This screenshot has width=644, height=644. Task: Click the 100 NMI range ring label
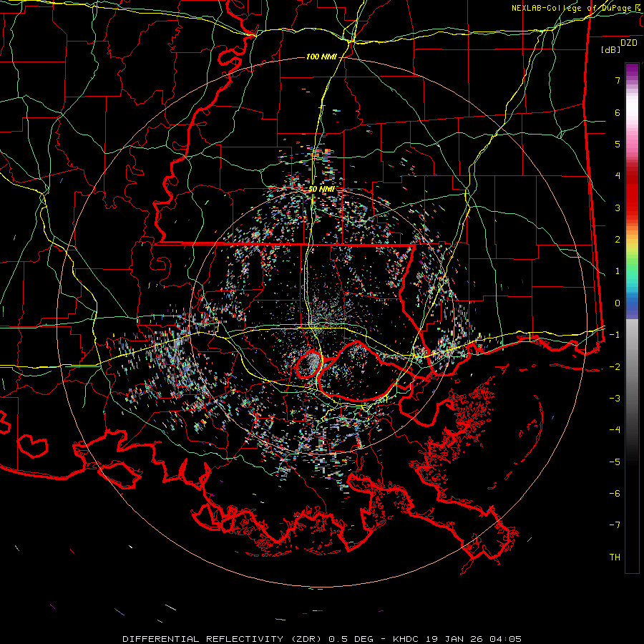(x=321, y=57)
